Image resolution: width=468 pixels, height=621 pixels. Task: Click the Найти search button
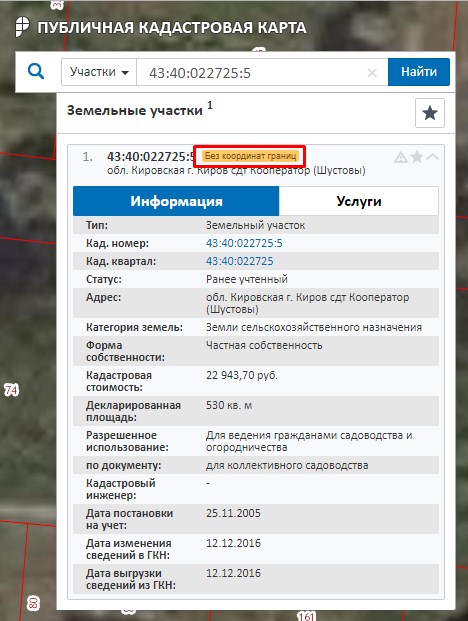coord(419,72)
